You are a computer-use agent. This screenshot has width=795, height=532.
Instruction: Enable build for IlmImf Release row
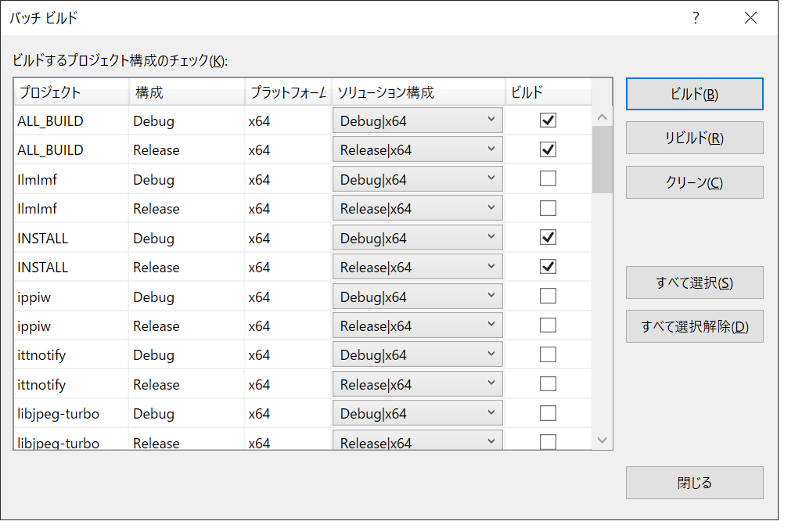pos(547,207)
